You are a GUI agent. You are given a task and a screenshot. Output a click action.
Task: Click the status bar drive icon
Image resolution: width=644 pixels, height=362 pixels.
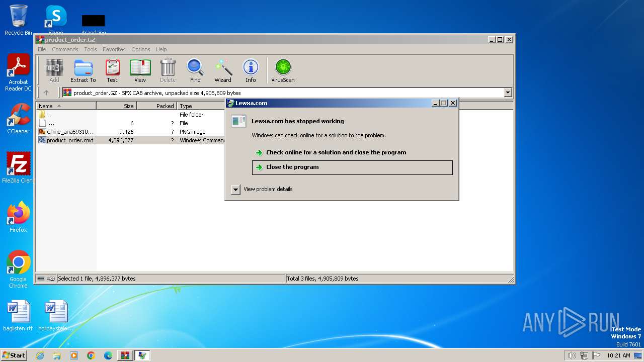point(41,279)
